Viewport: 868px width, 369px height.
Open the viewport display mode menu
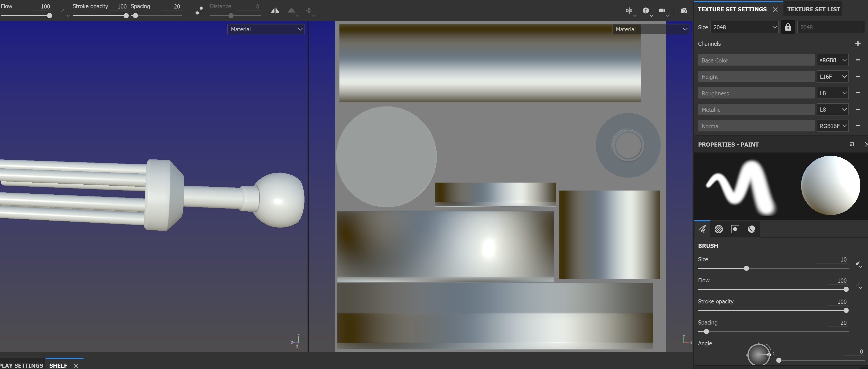630,11
